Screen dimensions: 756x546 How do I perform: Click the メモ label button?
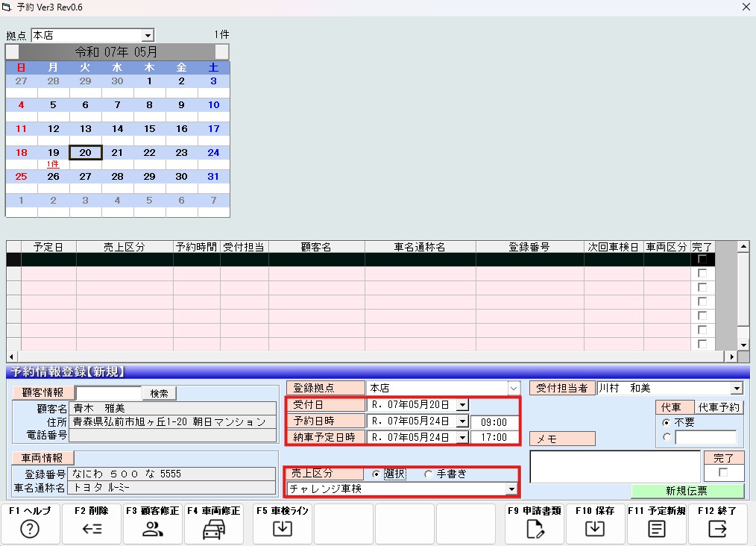click(562, 439)
